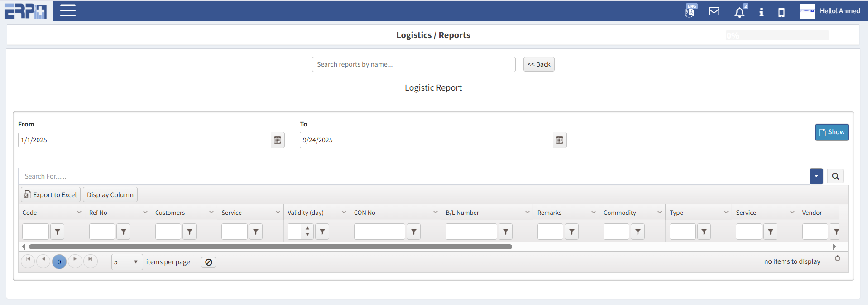This screenshot has width=868, height=305.
Task: Open the Customers column header menu
Action: (x=211, y=212)
